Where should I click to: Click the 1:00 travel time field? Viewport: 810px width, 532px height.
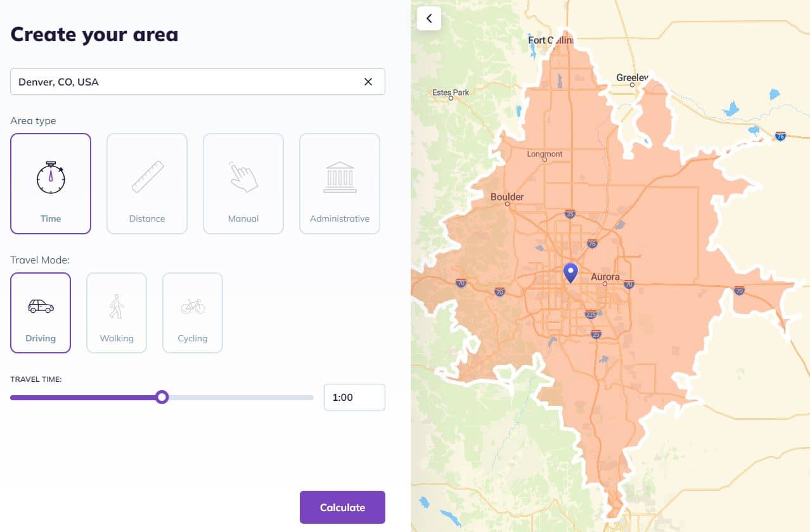coord(354,396)
